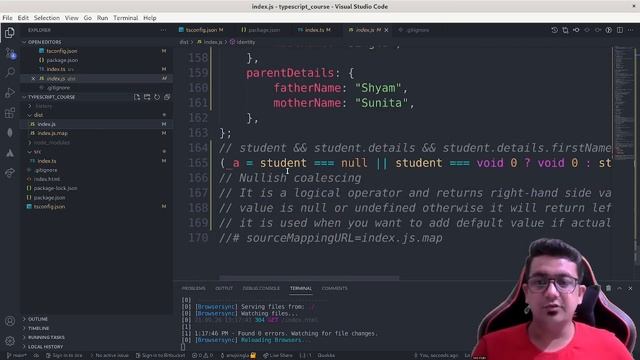This screenshot has height=360, width=640.
Task: Switch to index.ts editor tab
Action: [314, 30]
